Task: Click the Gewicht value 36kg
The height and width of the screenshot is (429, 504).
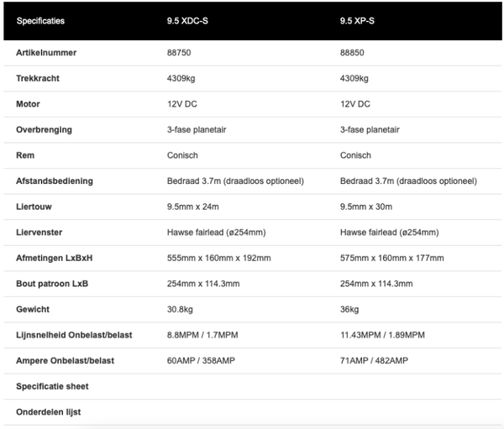Action: (x=349, y=309)
